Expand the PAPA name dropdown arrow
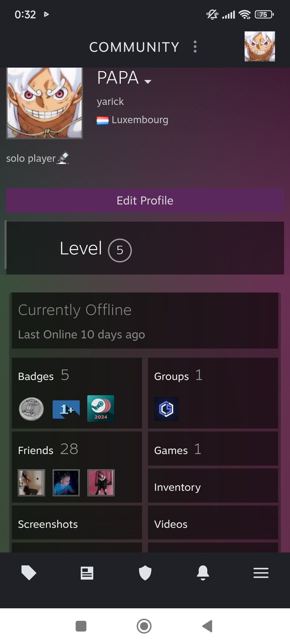The height and width of the screenshot is (644, 290). (148, 81)
